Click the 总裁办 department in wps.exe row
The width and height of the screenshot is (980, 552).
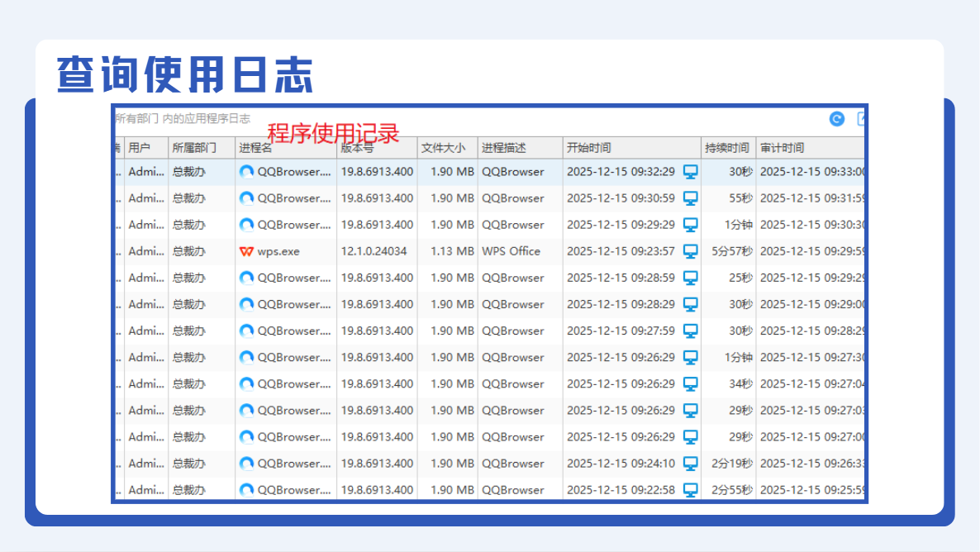coord(188,251)
